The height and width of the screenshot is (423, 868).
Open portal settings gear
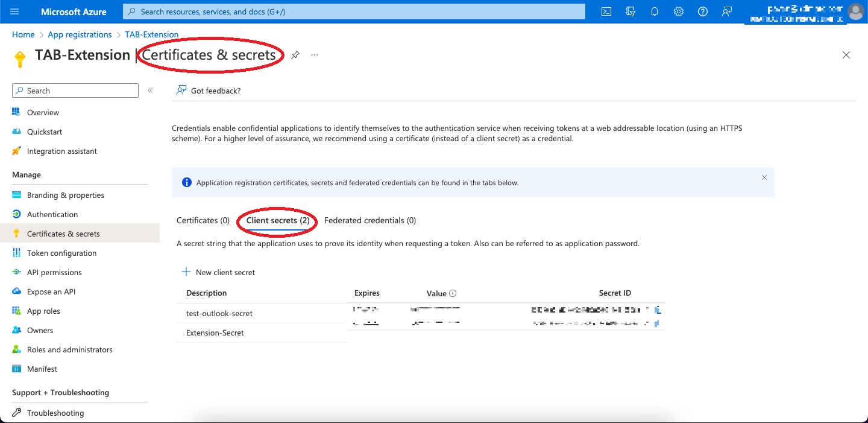(679, 11)
